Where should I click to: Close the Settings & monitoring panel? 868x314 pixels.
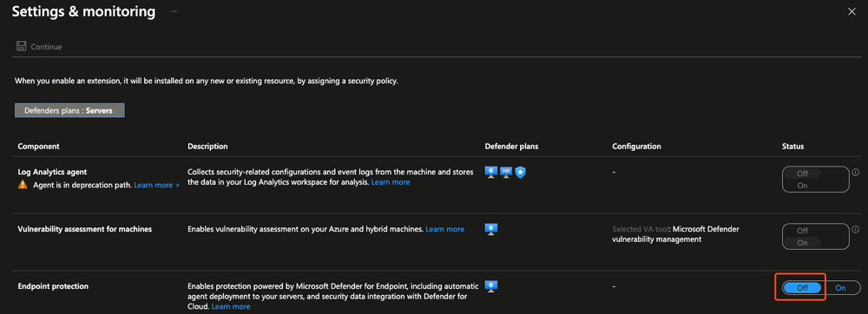(852, 11)
